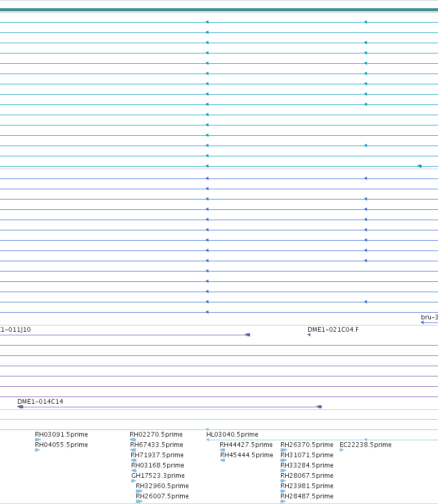The image size is (438, 504).
Task: Open the EC22238.5prime feature label
Action: [x=365, y=445]
